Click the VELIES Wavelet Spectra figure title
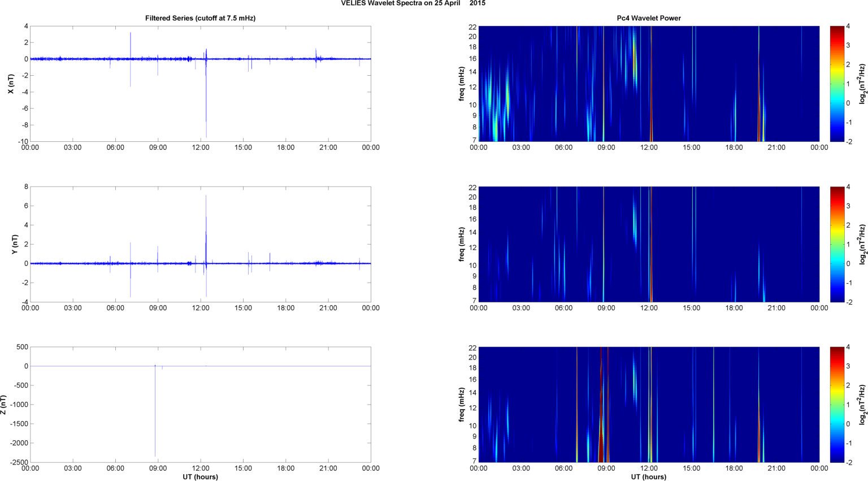This screenshot has width=868, height=481. coord(413,3)
